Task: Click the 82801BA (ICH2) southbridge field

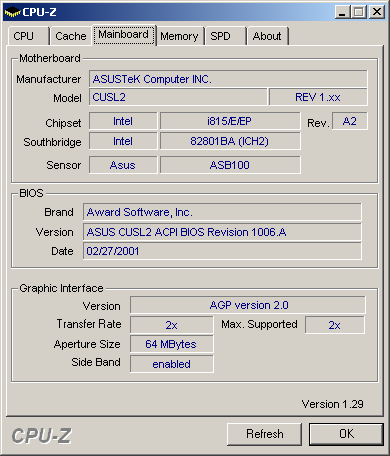Action: point(230,141)
